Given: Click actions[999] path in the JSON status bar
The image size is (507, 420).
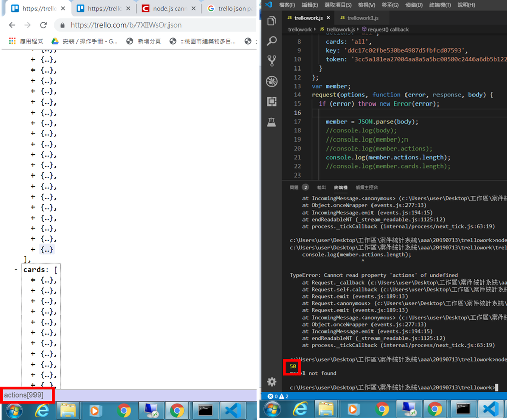Looking at the screenshot, I should [23, 395].
